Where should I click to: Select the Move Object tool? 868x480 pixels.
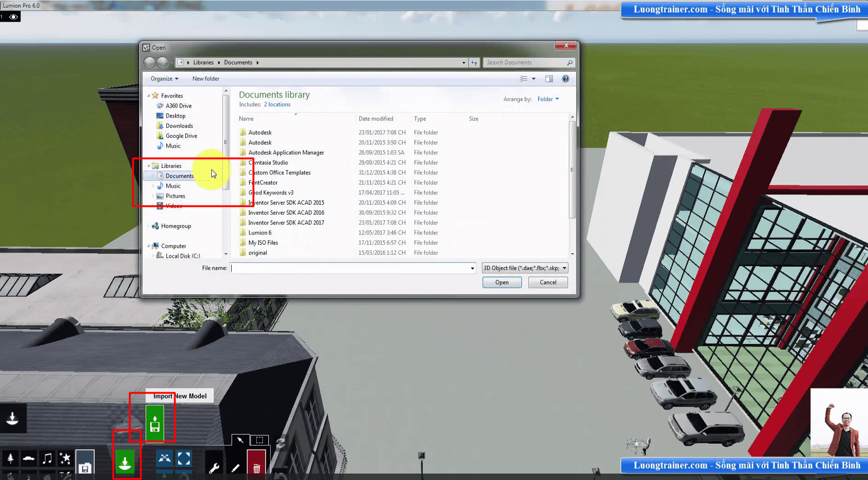click(x=165, y=458)
